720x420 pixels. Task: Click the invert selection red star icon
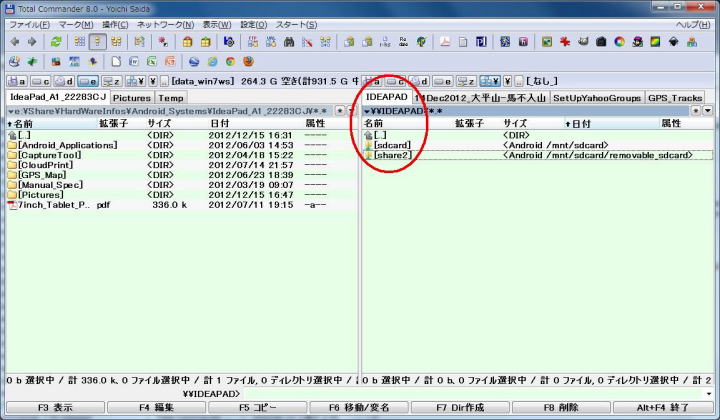[163, 42]
